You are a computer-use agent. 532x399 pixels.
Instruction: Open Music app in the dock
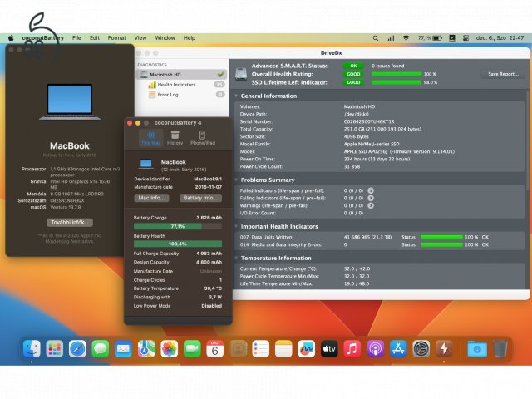352,349
